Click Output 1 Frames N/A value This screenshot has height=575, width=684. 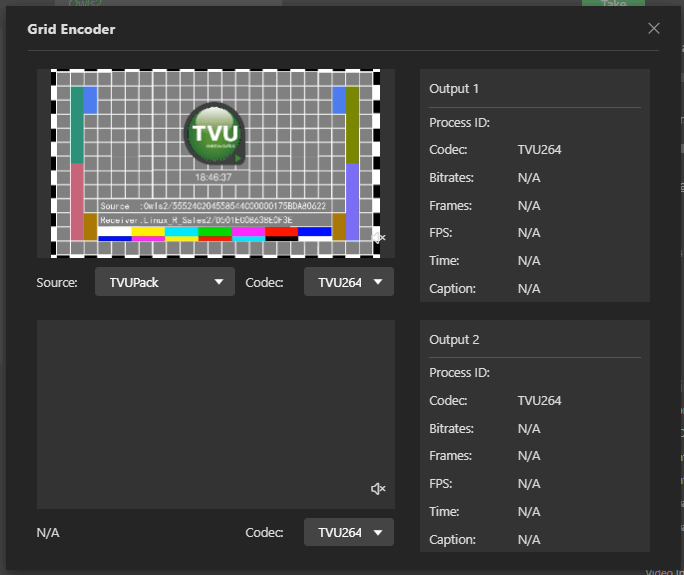coord(529,205)
